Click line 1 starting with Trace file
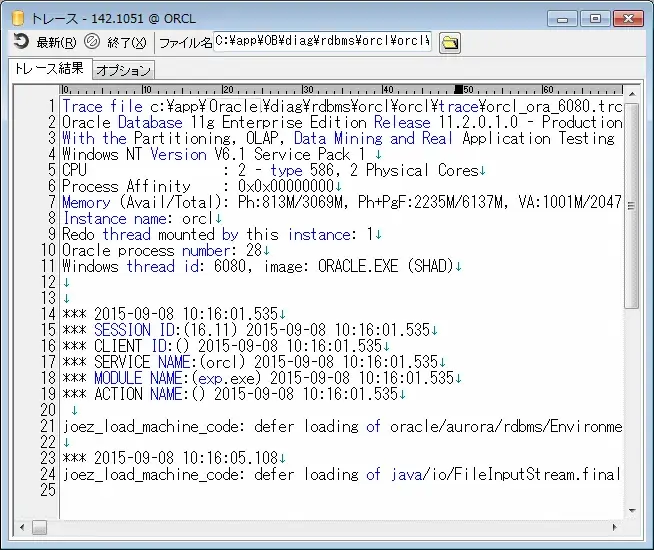654x550 pixels. 340,106
